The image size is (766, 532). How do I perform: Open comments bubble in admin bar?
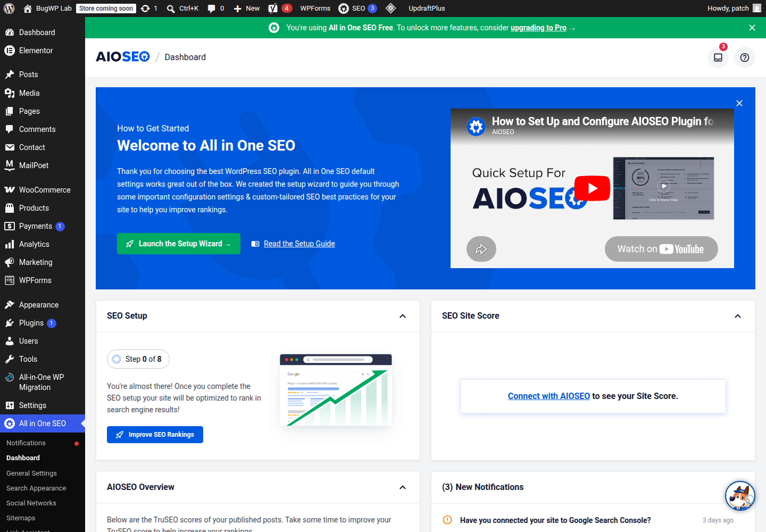click(x=215, y=9)
